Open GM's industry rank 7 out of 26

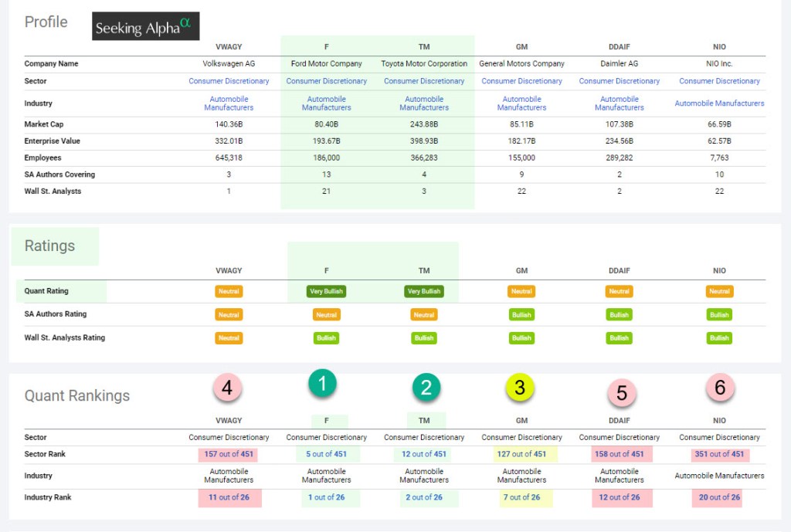tap(522, 497)
